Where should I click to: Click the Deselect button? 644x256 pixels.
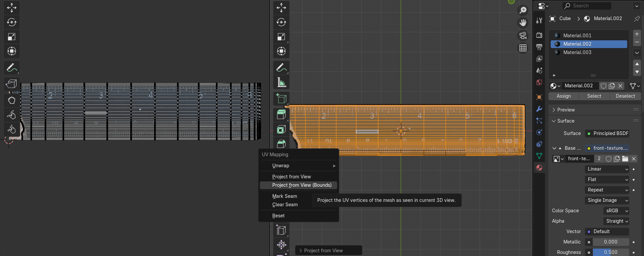(625, 96)
